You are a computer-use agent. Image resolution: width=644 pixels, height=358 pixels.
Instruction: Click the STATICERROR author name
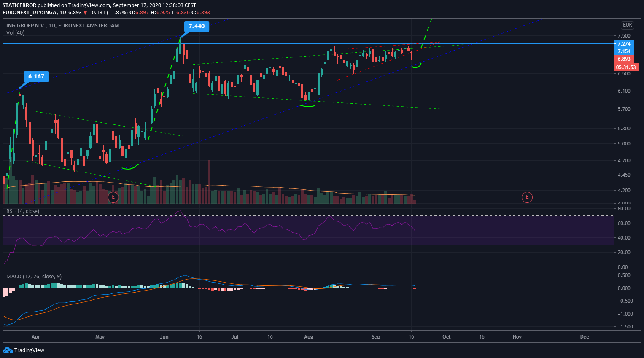pos(19,5)
